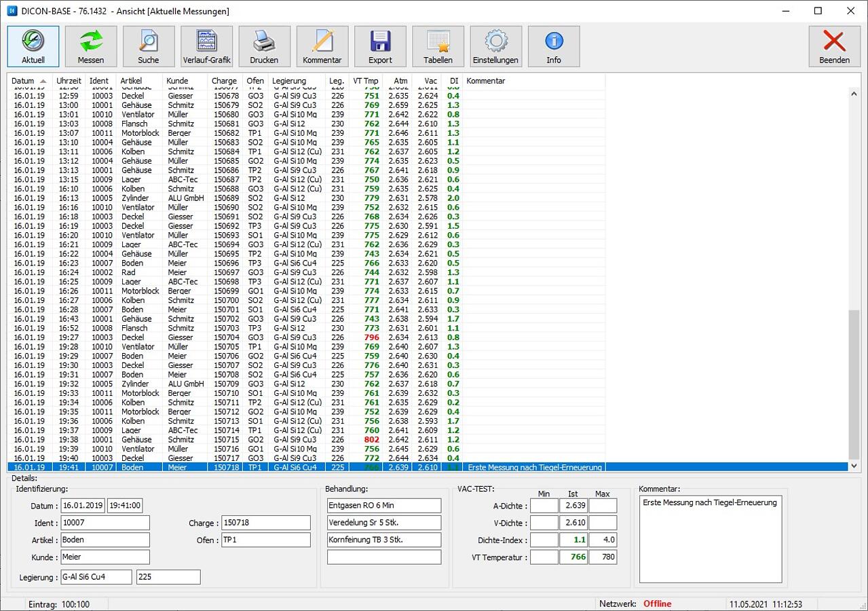
Task: Add a note via Kommentar icon
Action: [322, 46]
